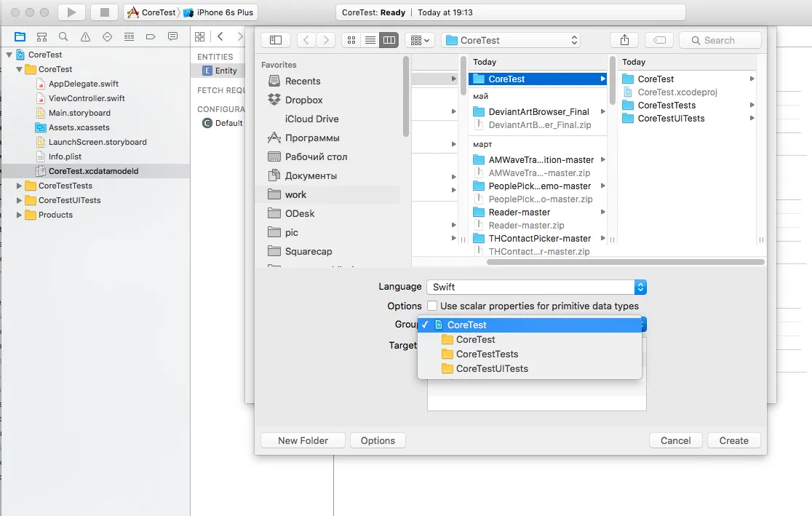Choose CoreTest folder in Group menu

point(529,339)
